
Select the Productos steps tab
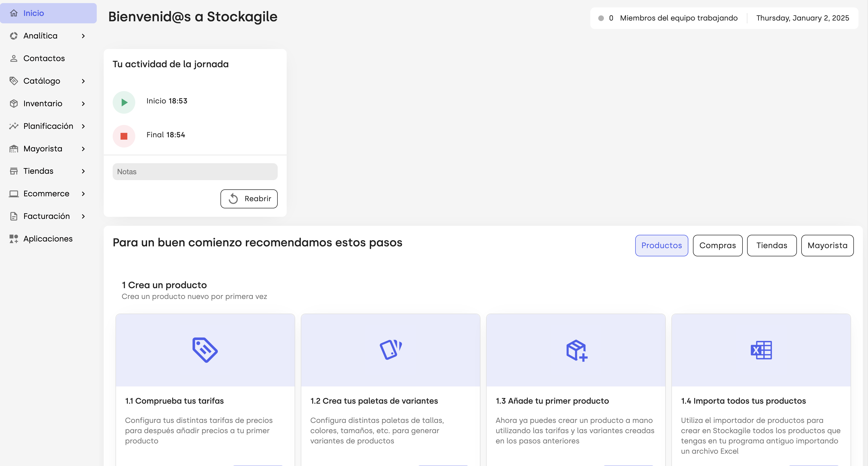(x=661, y=245)
